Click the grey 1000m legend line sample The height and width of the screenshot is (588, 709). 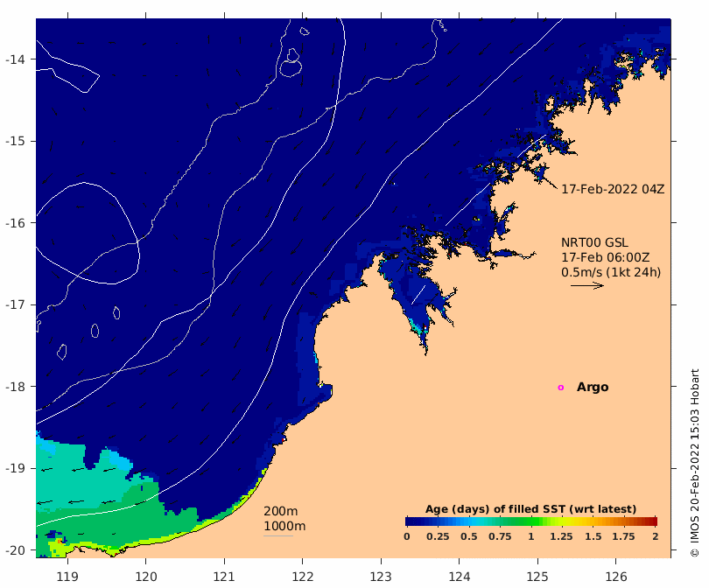pyautogui.click(x=278, y=536)
